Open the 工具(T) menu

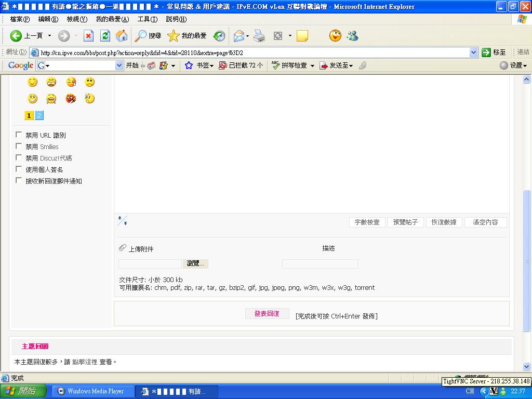coord(148,19)
